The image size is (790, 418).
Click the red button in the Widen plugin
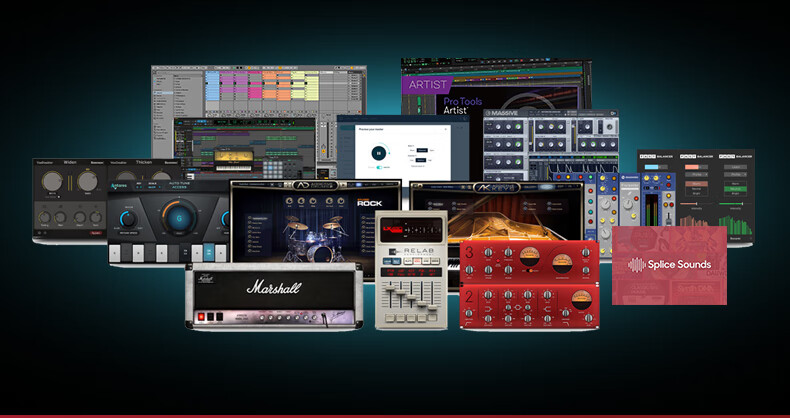pyautogui.click(x=95, y=233)
